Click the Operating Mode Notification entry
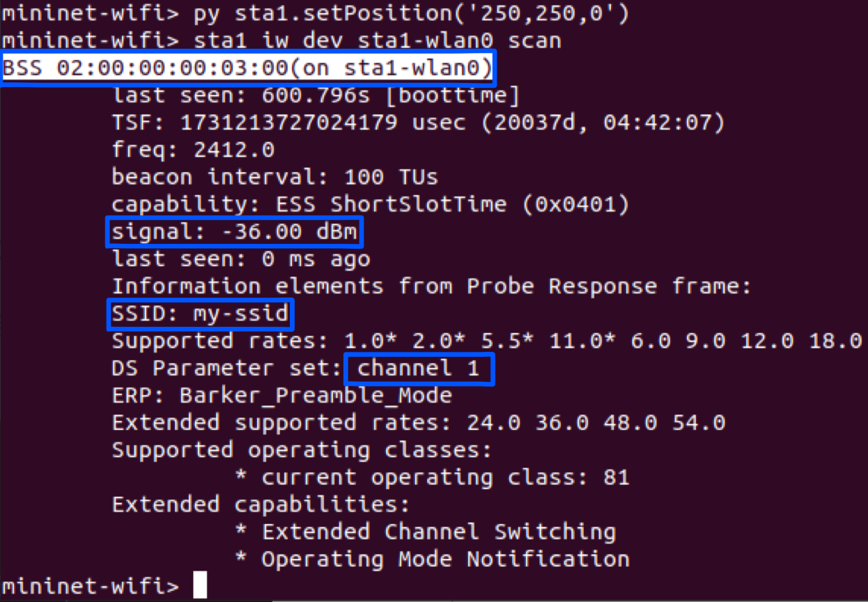The height and width of the screenshot is (602, 868). tap(432, 559)
